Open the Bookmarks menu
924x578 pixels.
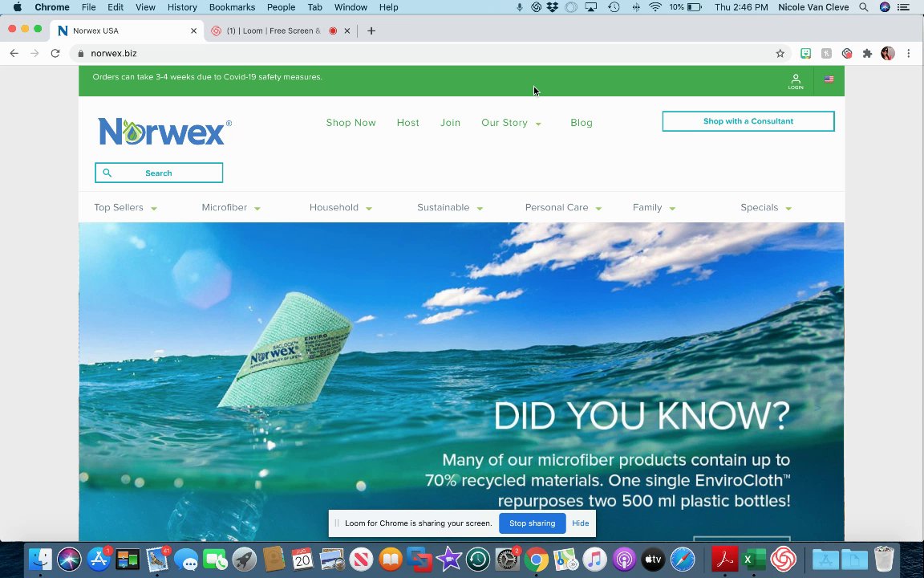(x=232, y=7)
